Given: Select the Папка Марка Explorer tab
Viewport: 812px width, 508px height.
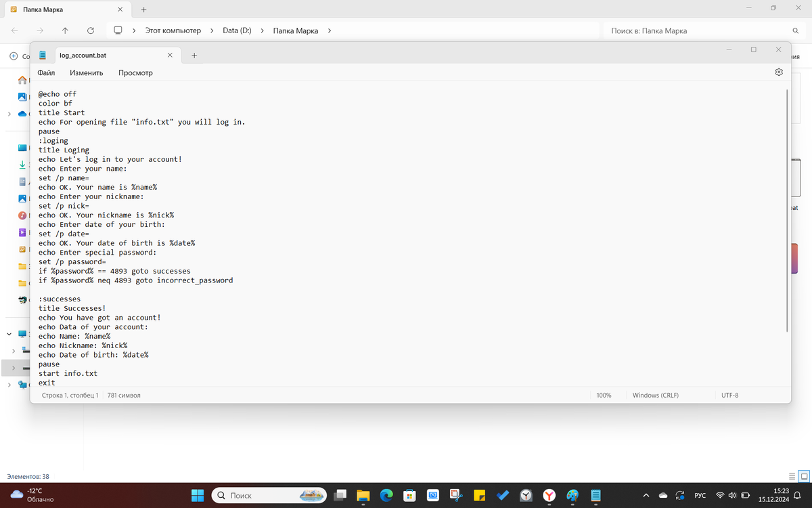Looking at the screenshot, I should [x=68, y=9].
